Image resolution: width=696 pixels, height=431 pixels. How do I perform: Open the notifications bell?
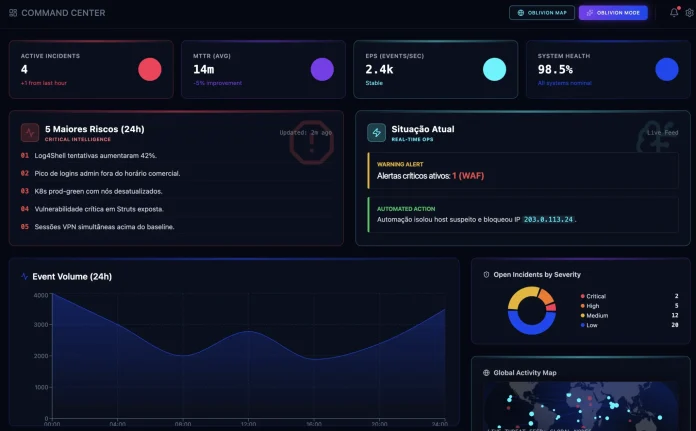pos(674,12)
